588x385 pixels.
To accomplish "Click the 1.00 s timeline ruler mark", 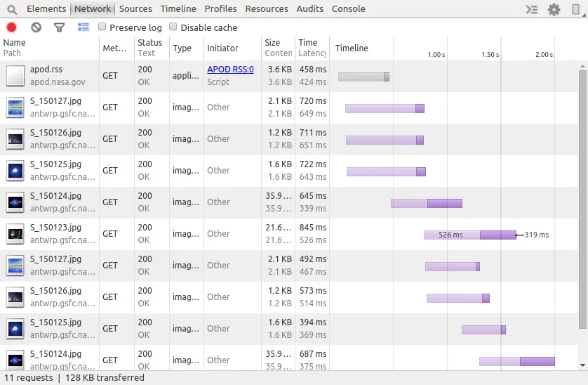I will click(x=436, y=55).
